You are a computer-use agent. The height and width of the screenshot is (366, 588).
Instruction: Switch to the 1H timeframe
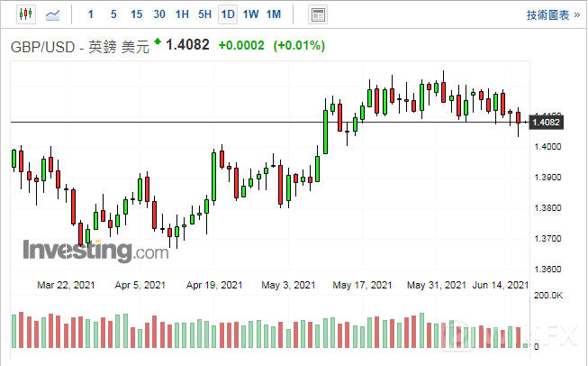point(182,14)
